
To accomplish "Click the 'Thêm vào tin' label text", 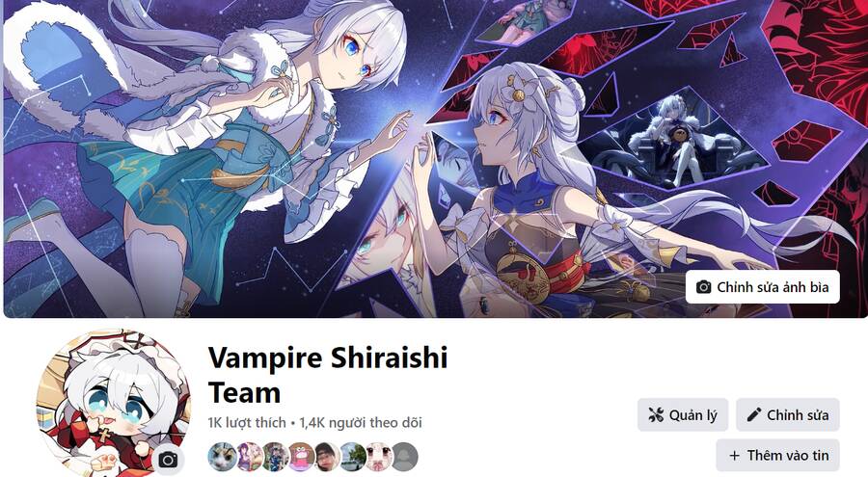I will tap(788, 456).
